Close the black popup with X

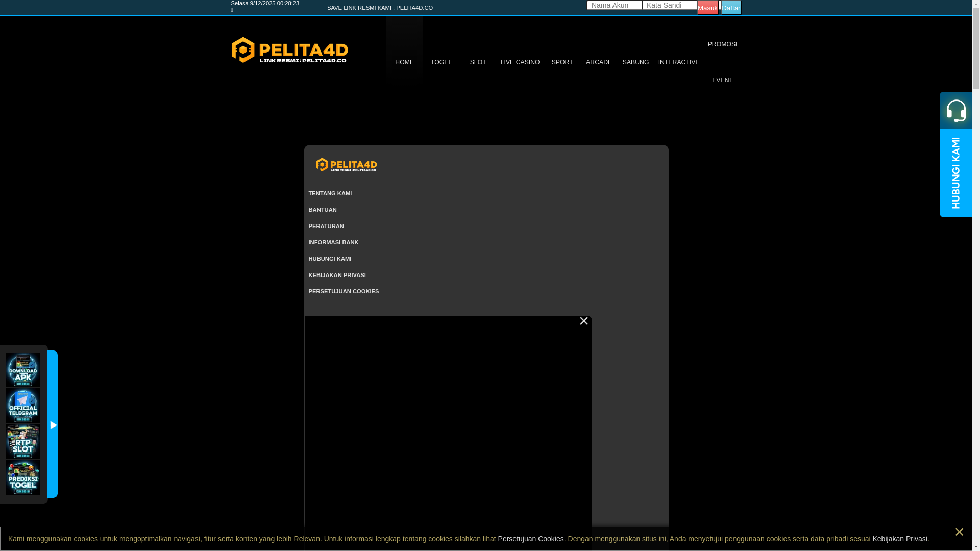(584, 321)
